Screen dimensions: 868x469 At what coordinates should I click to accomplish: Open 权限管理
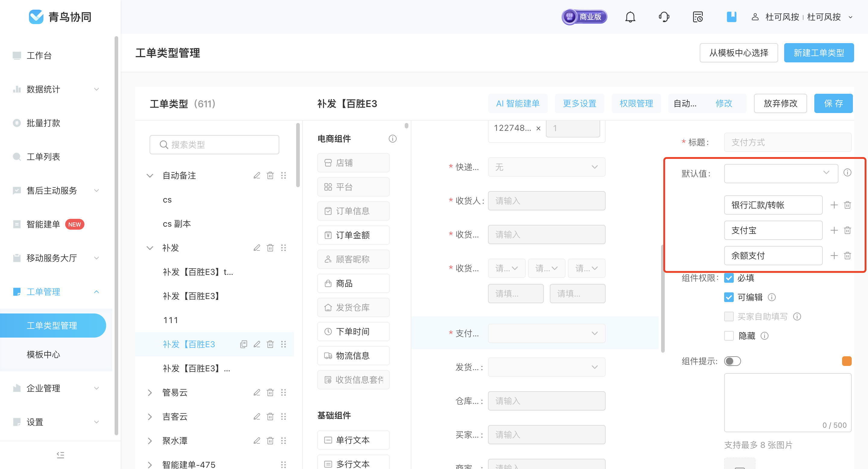(x=636, y=103)
